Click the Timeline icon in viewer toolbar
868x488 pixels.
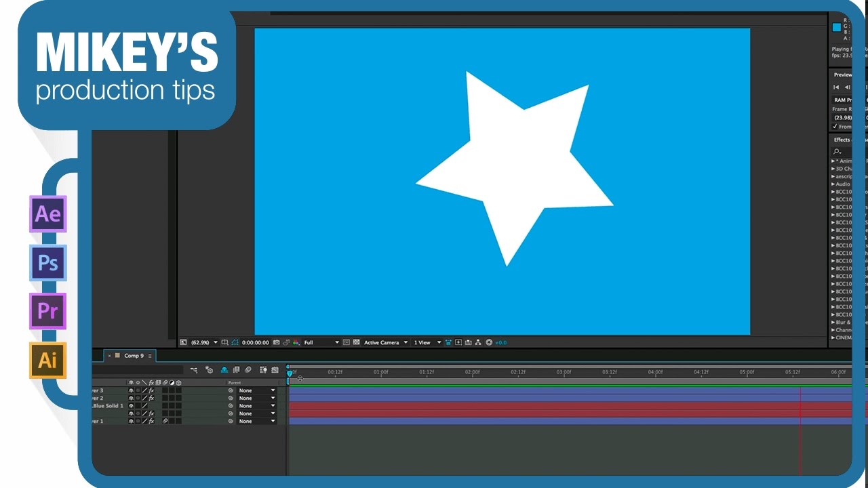pyautogui.click(x=469, y=342)
